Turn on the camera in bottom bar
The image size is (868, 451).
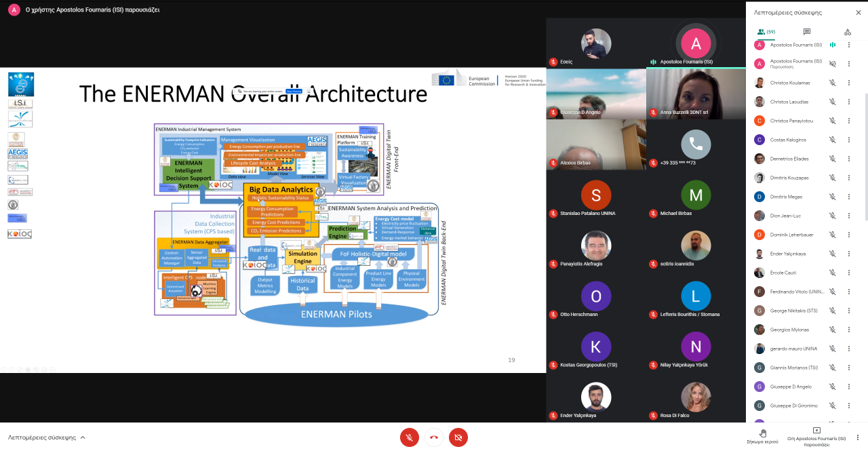click(458, 437)
